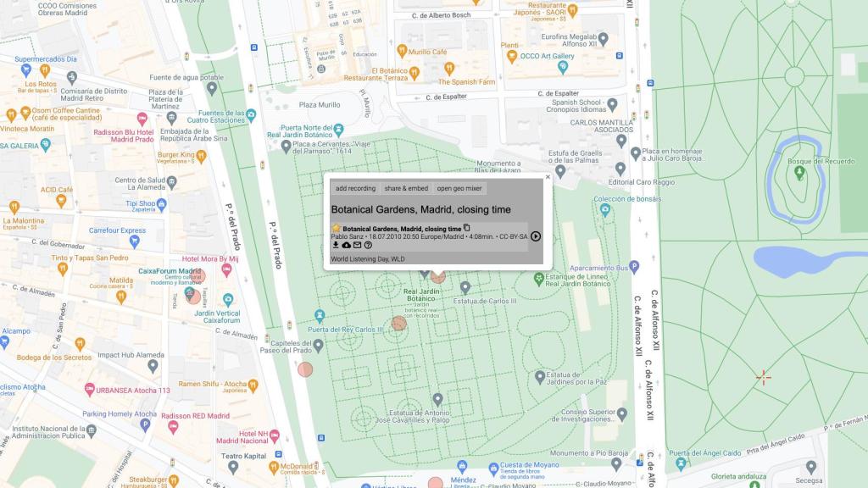This screenshot has width=868, height=488.
Task: Click Cuesta de Moyano shopping pin
Action: click(494, 469)
